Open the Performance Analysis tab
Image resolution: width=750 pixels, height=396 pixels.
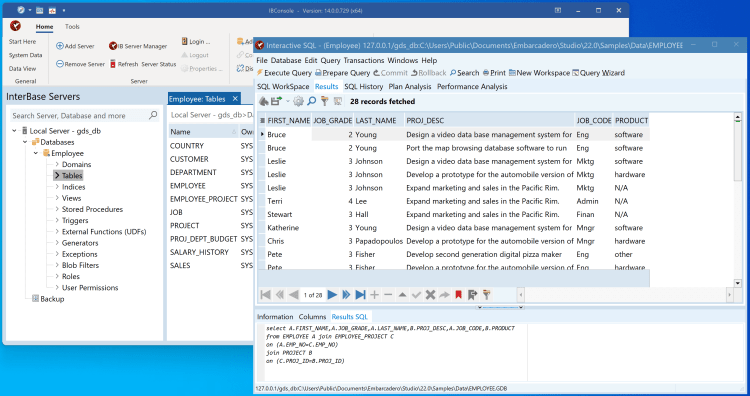pos(472,87)
